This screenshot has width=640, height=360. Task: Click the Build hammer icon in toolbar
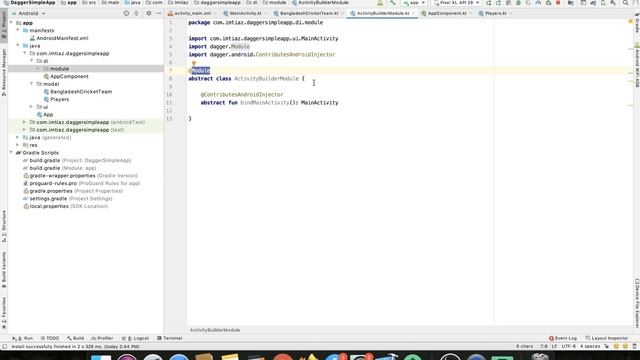pyautogui.click(x=392, y=3)
